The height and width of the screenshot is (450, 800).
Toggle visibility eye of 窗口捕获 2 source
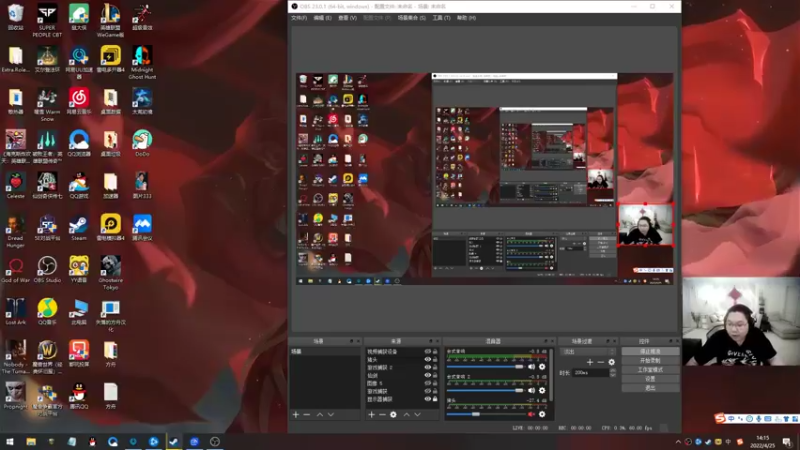click(428, 367)
